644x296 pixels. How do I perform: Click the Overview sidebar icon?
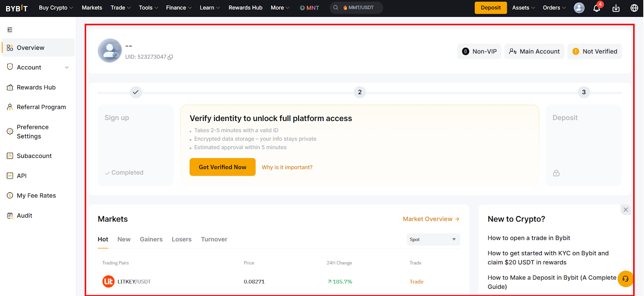point(10,48)
